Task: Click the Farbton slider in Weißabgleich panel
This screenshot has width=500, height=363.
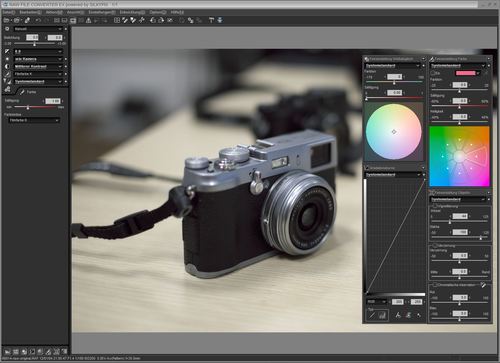Action: (394, 82)
